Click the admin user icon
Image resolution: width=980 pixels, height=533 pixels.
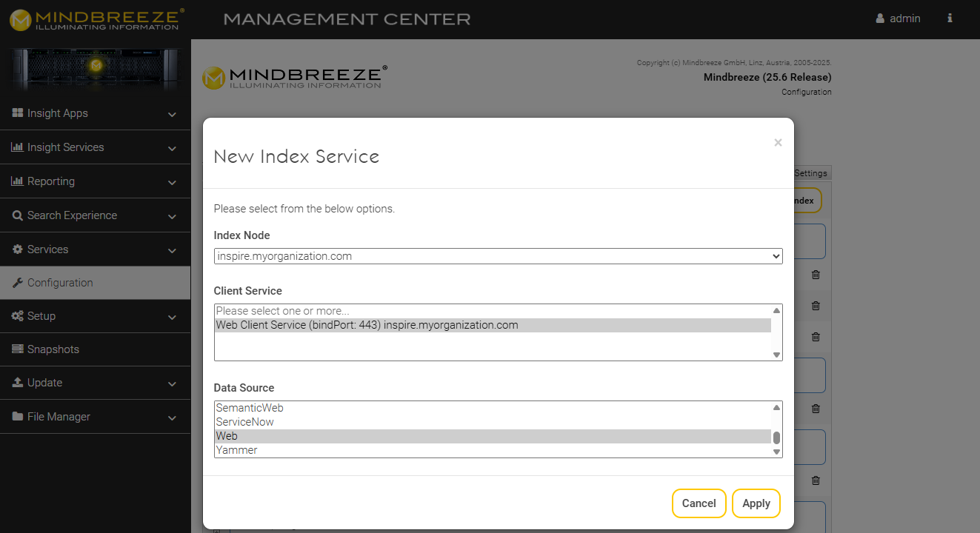(x=880, y=19)
